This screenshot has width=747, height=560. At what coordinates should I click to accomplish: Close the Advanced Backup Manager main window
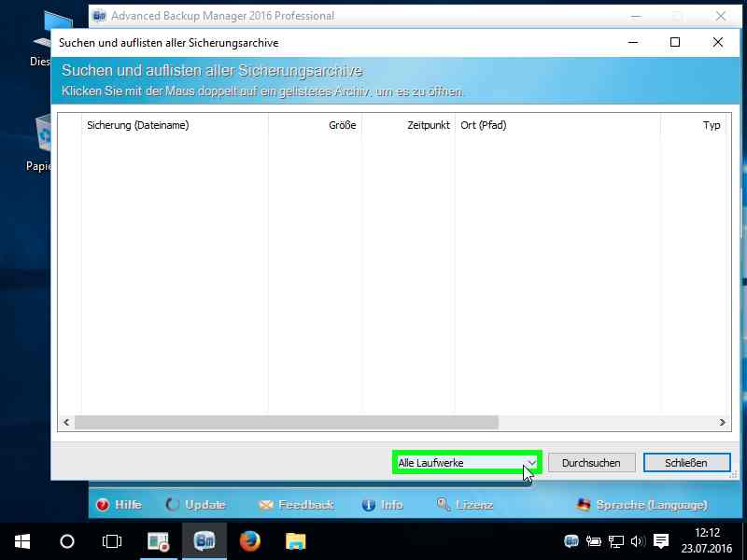coord(721,16)
